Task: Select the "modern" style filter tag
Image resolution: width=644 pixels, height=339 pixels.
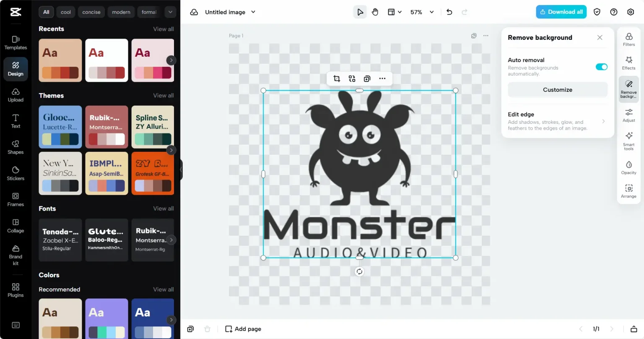Action: pyautogui.click(x=121, y=12)
